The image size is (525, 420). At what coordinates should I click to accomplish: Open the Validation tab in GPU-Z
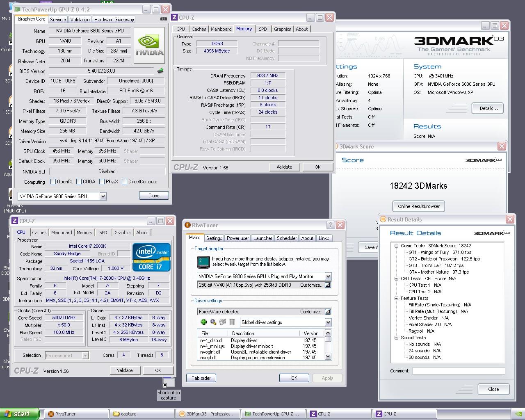point(80,20)
